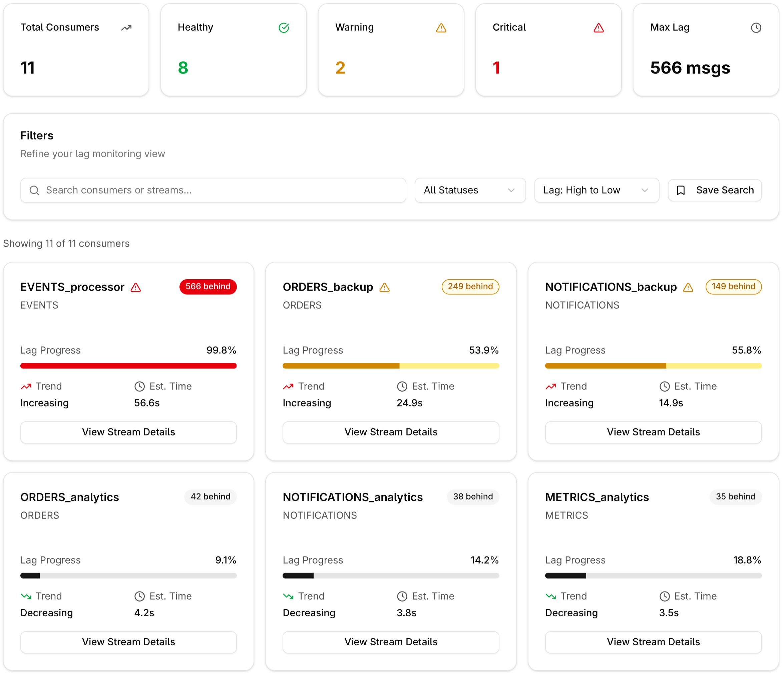Click the warning icon beside NOTIFICATIONS_backup
The width and height of the screenshot is (784, 676).
[x=688, y=288]
